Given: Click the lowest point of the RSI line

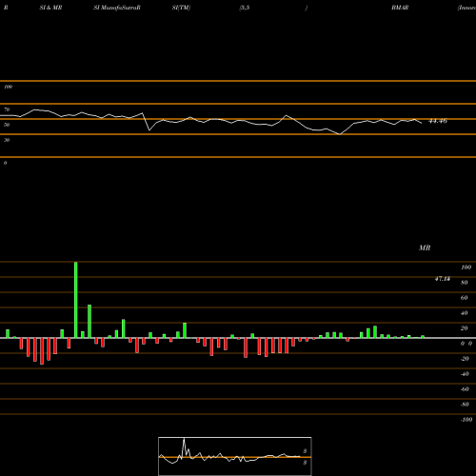Looking at the screenshot, I should pyautogui.click(x=340, y=134).
